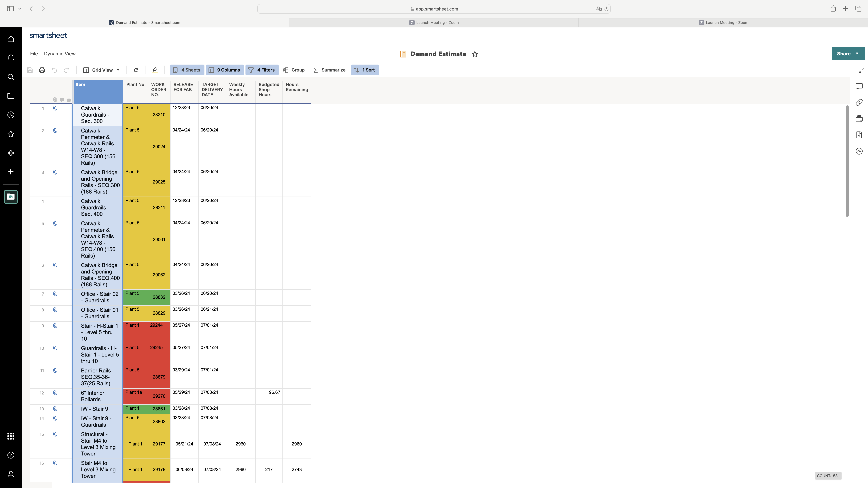Screen dimensions: 868x488
Task: Toggle the 4 Filters button
Action: [x=262, y=70]
